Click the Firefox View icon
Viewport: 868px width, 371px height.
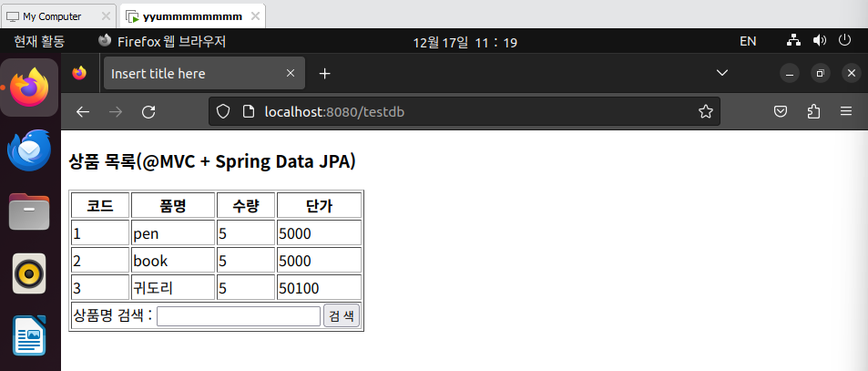pyautogui.click(x=80, y=73)
